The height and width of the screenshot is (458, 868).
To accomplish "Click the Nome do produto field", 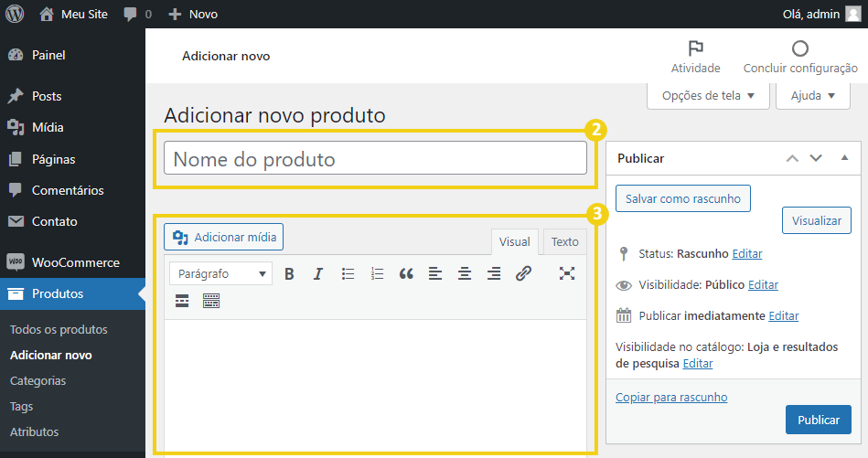I will click(375, 159).
